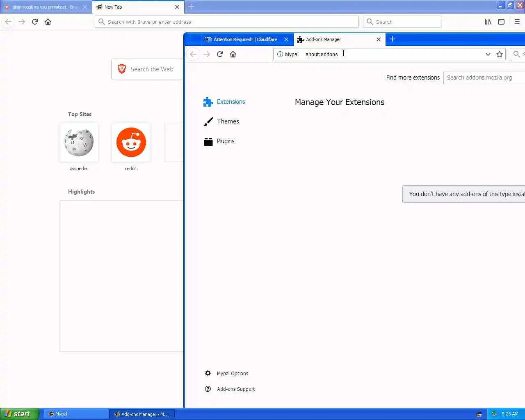Open Plugins category

click(219, 141)
